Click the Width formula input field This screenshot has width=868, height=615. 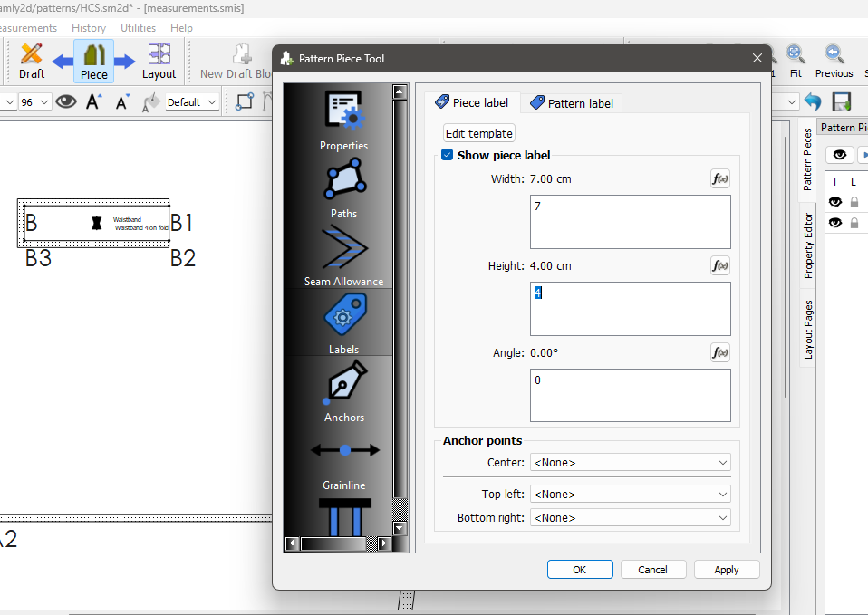click(630, 221)
